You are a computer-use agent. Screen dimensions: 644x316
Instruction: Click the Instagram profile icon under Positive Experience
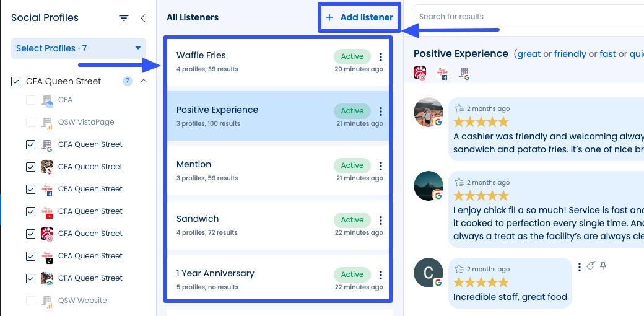[x=420, y=73]
